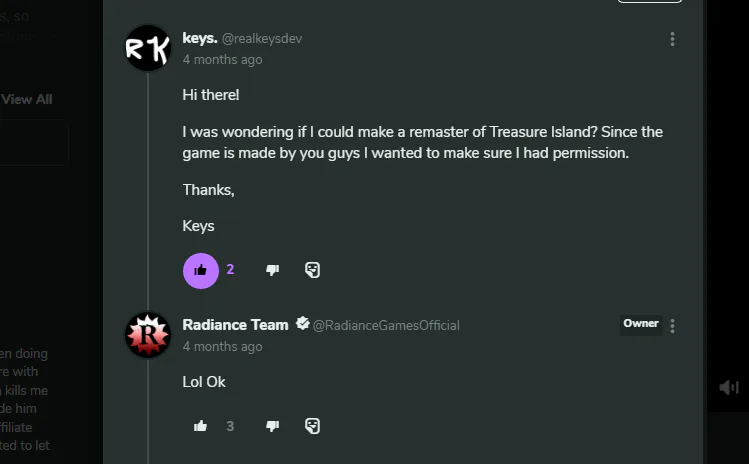Go to the @realkeysdev handle
This screenshot has height=464, width=749.
262,39
